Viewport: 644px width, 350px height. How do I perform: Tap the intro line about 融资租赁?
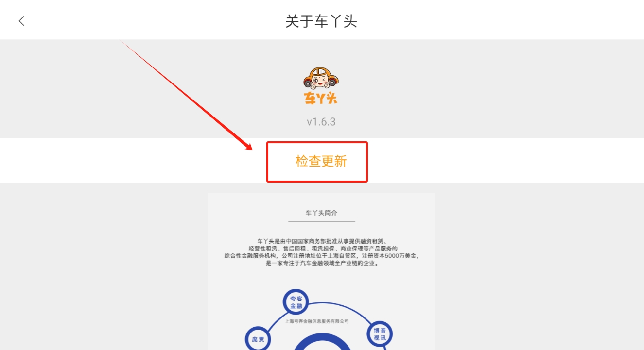point(321,241)
